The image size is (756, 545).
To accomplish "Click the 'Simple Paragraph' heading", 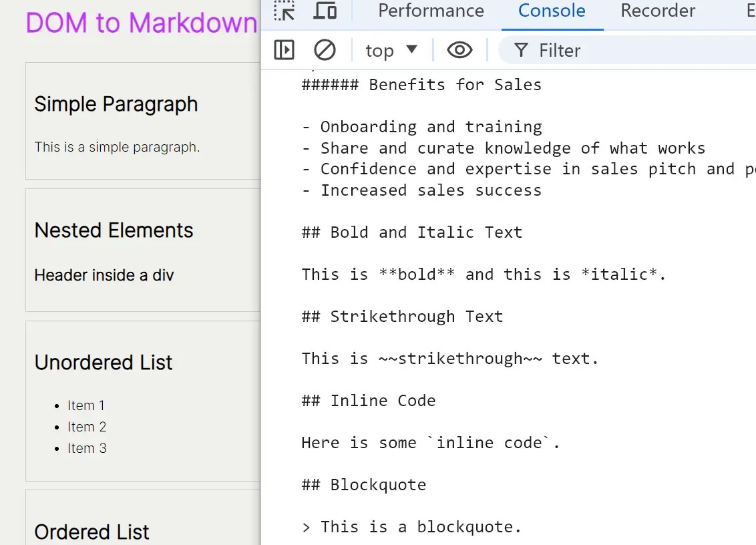I will click(x=116, y=104).
